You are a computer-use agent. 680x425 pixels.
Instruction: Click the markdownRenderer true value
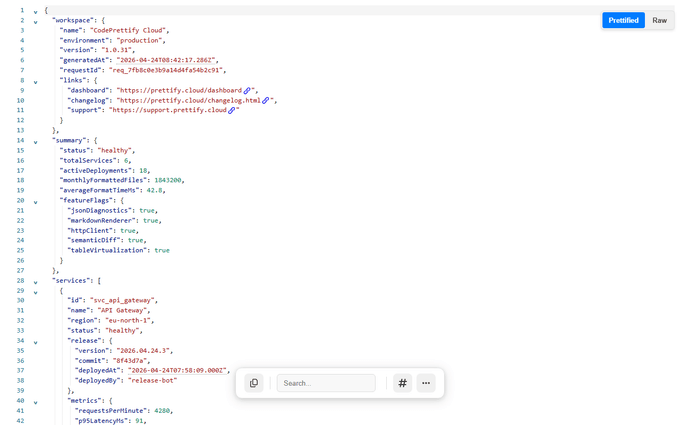tap(150, 220)
